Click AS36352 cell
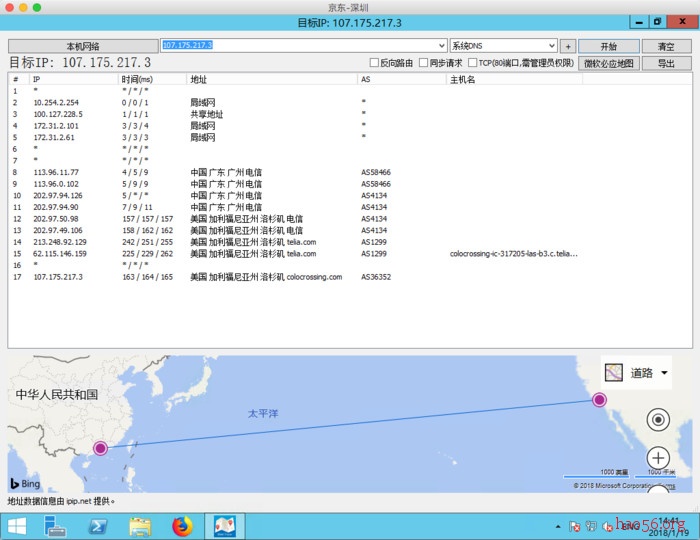700x540 pixels. tap(376, 277)
